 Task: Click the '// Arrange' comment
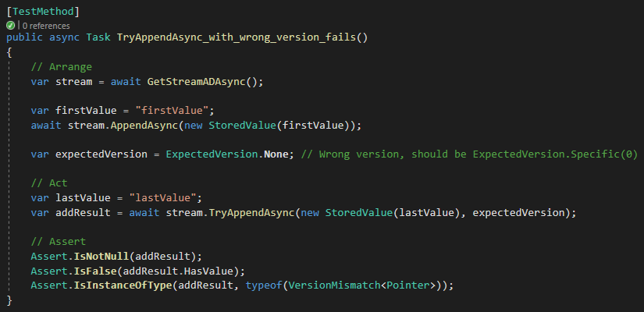62,67
